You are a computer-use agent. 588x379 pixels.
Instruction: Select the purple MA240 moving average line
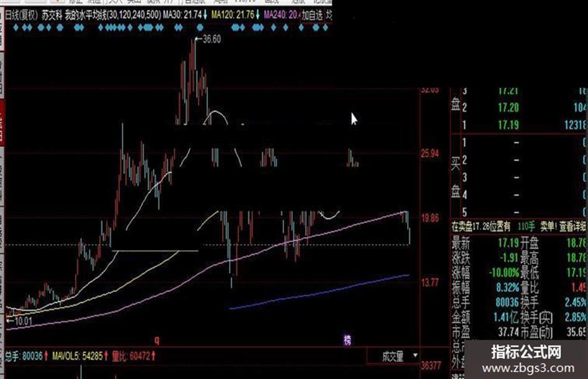pyautogui.click(x=206, y=270)
